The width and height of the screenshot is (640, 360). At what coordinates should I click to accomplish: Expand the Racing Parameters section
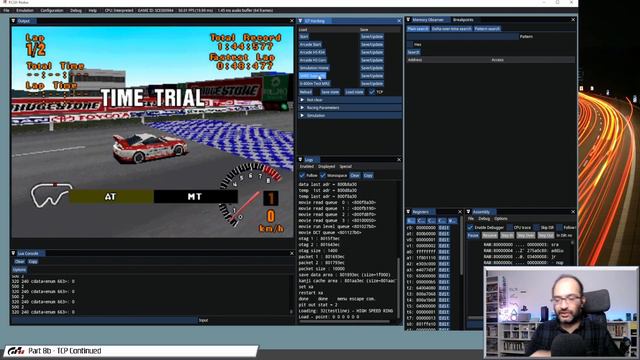[350, 108]
